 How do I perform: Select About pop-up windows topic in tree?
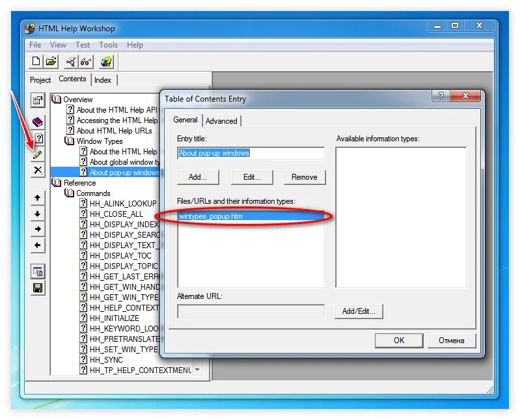[x=124, y=173]
